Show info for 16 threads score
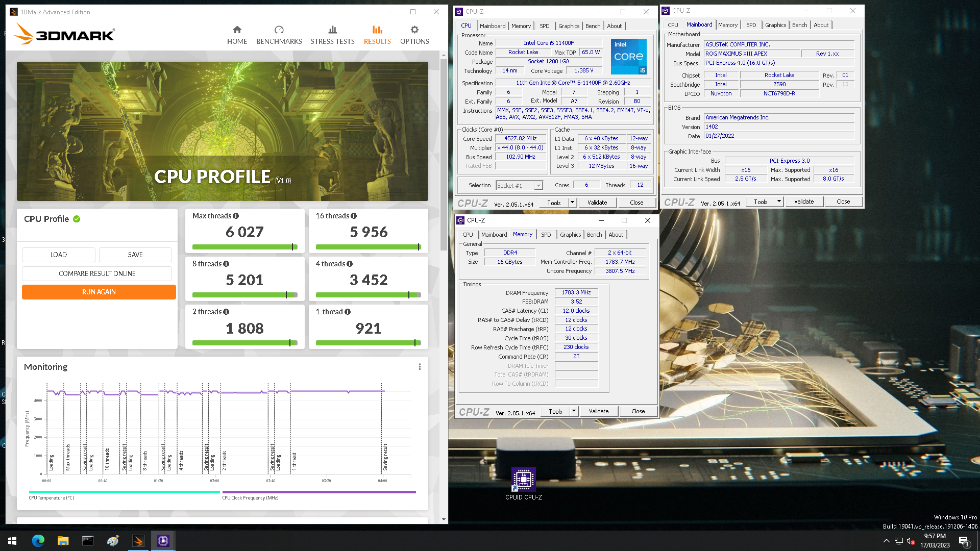 point(354,216)
